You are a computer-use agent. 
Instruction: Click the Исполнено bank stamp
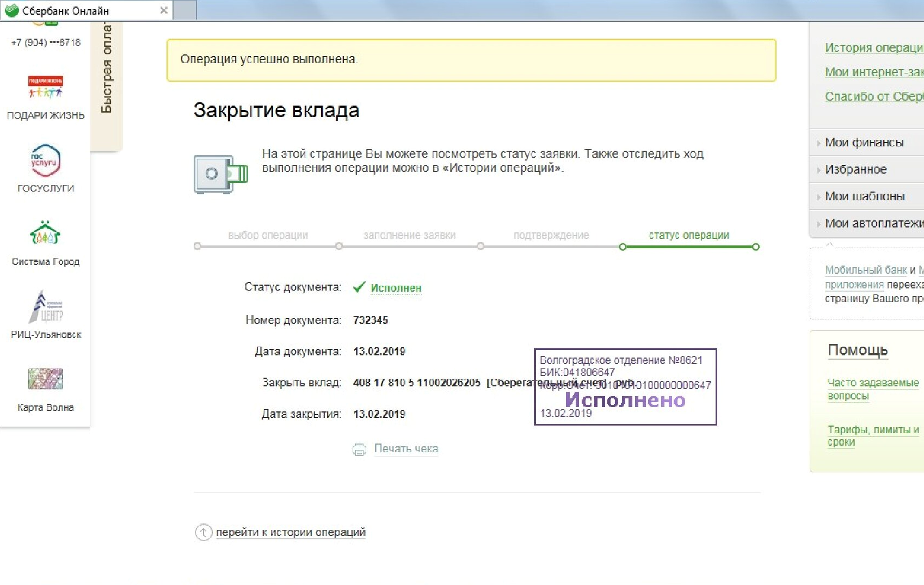click(x=625, y=387)
